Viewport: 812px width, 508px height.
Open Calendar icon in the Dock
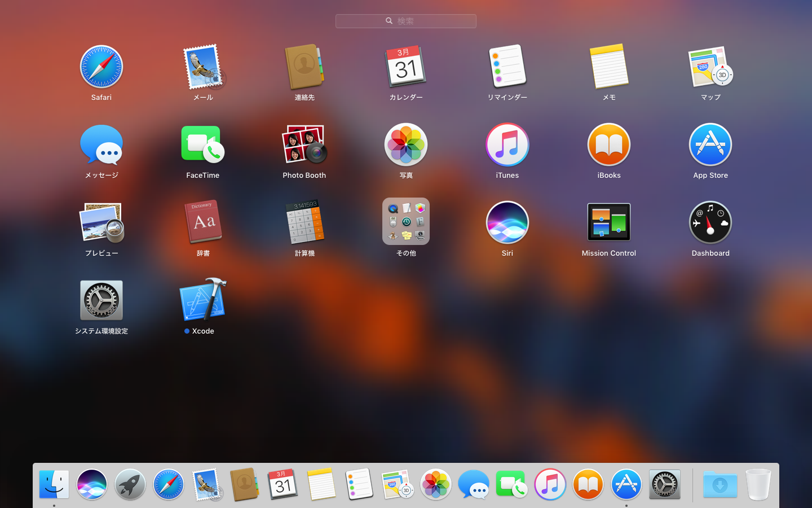pyautogui.click(x=283, y=484)
